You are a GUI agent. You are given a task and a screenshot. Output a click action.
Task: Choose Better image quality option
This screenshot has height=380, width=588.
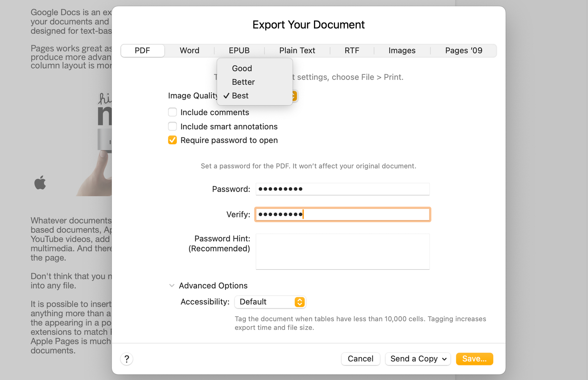coord(254,82)
